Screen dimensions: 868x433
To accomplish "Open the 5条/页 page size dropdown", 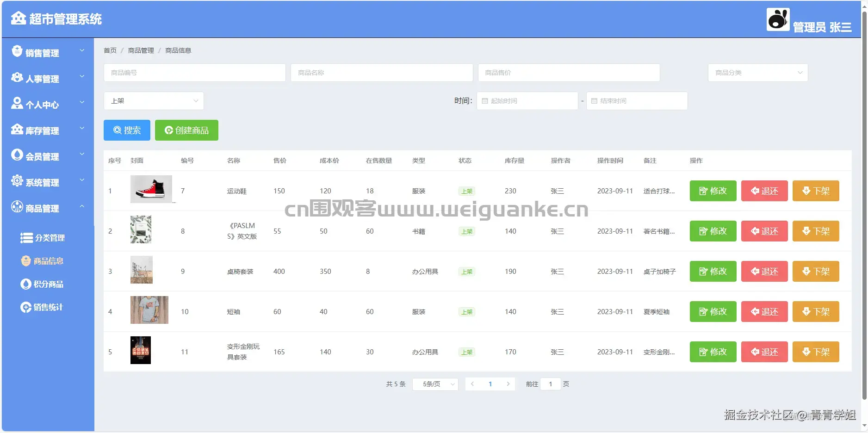I will click(x=435, y=384).
